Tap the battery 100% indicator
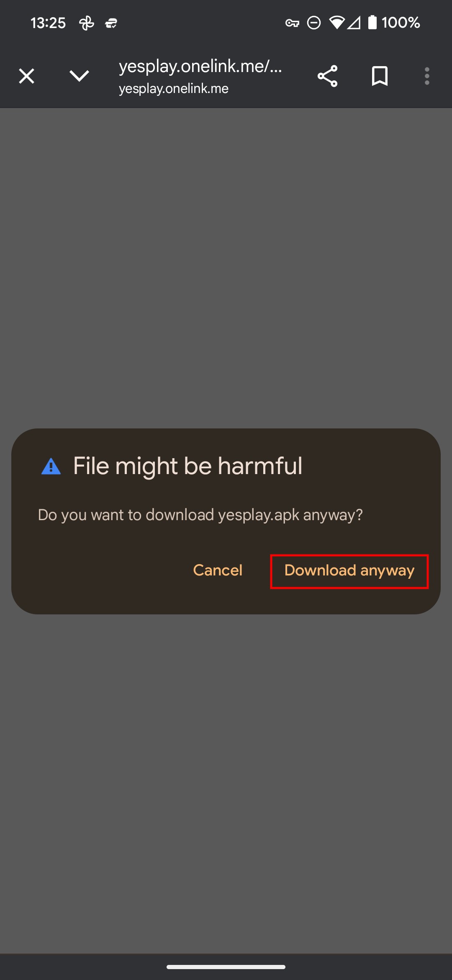Viewport: 452px width, 980px height. pyautogui.click(x=394, y=22)
